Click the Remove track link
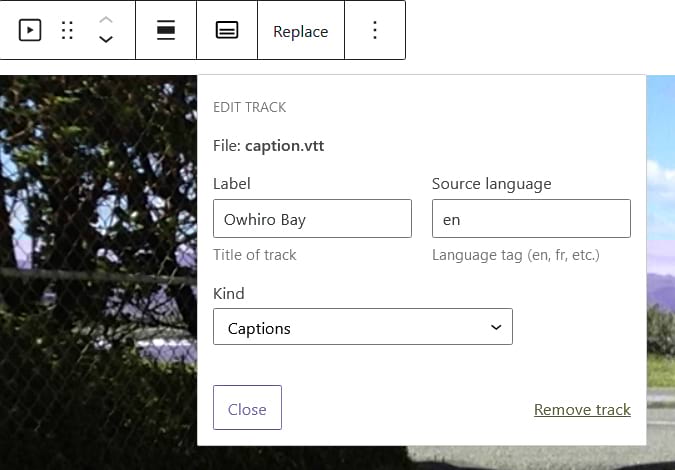The image size is (675, 470). 582,409
